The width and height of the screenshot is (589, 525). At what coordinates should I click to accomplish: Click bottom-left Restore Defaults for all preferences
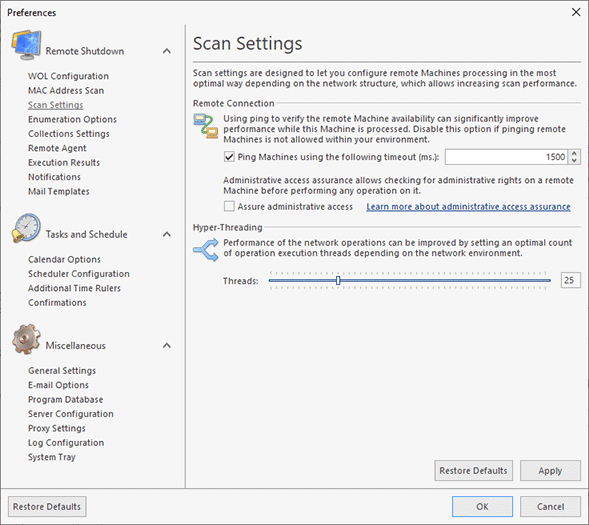tap(47, 507)
